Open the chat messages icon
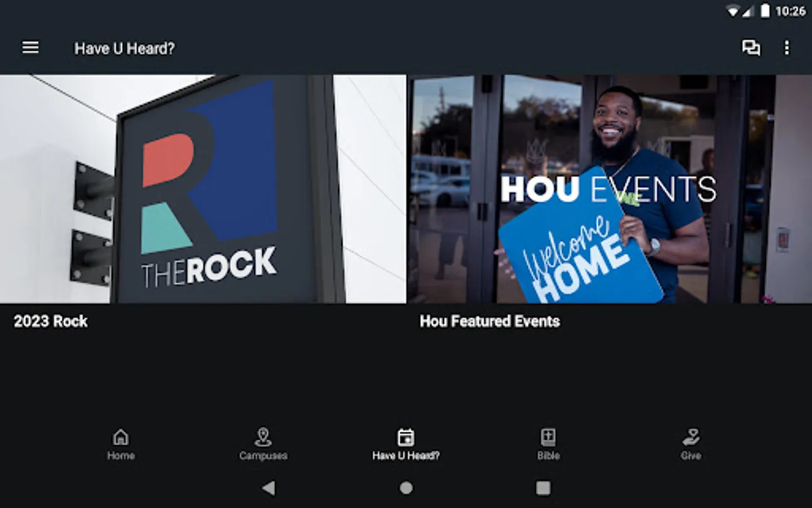 point(751,48)
